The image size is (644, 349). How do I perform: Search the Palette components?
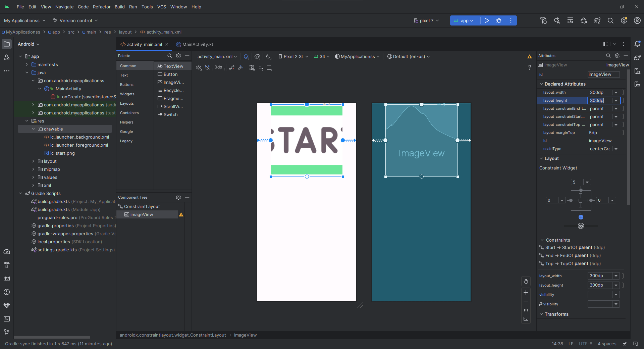coord(169,56)
